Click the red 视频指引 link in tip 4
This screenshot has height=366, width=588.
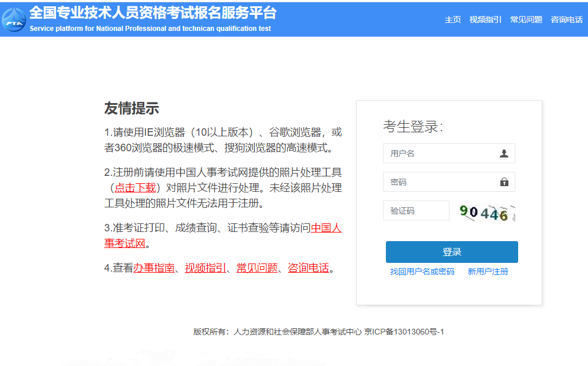pyautogui.click(x=206, y=268)
